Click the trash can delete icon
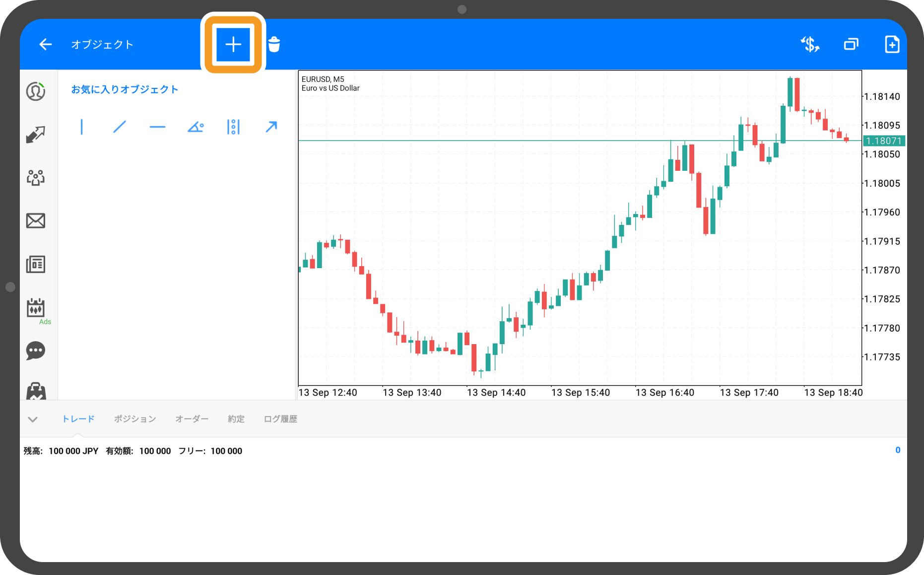The height and width of the screenshot is (575, 924). point(274,45)
